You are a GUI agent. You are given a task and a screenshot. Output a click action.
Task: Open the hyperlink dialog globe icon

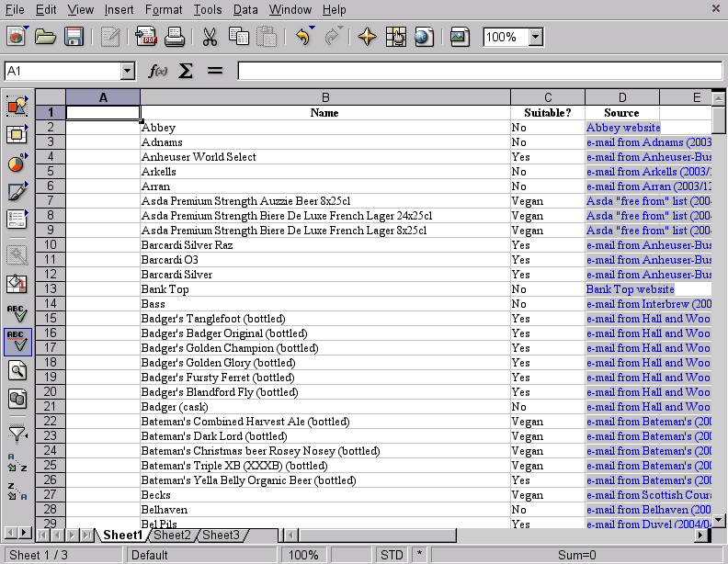point(424,37)
